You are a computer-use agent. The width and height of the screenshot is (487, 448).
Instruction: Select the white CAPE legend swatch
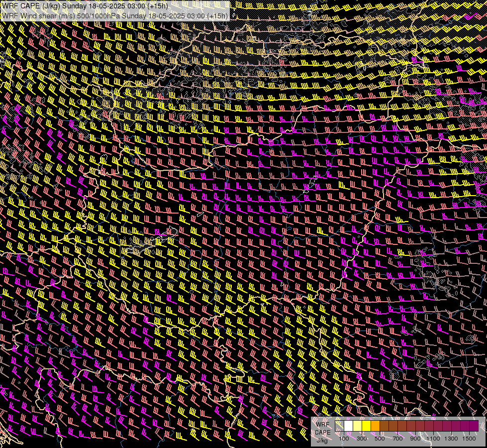(x=349, y=426)
